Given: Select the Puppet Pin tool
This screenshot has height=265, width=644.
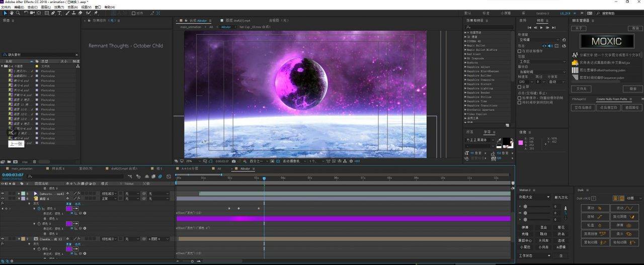Looking at the screenshot, I should click(96, 13).
